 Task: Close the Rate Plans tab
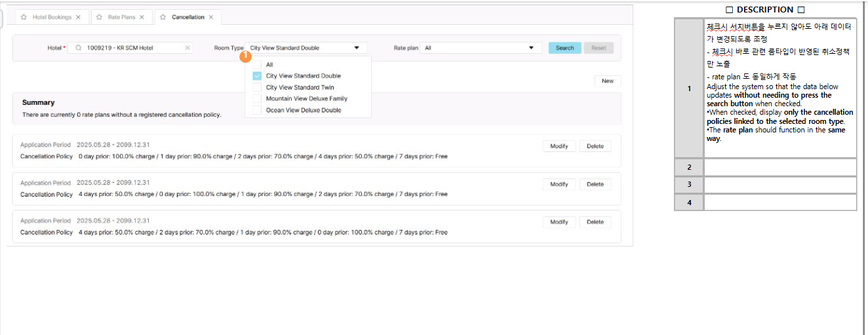(x=142, y=17)
